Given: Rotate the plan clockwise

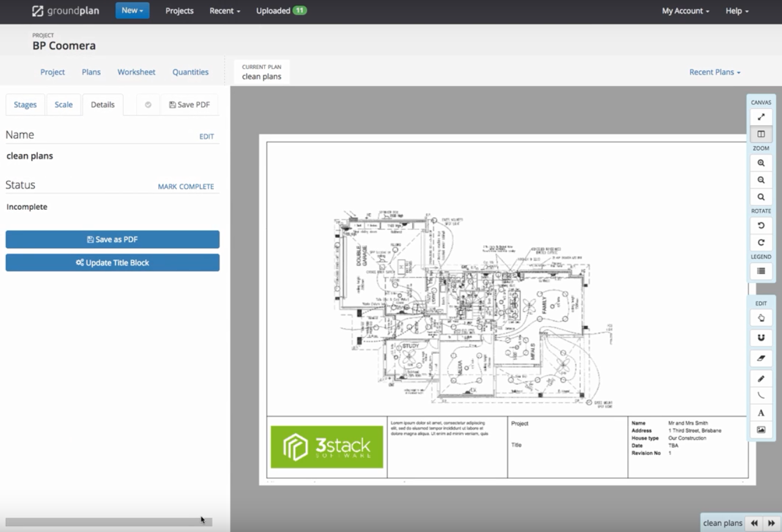Looking at the screenshot, I should tap(761, 243).
